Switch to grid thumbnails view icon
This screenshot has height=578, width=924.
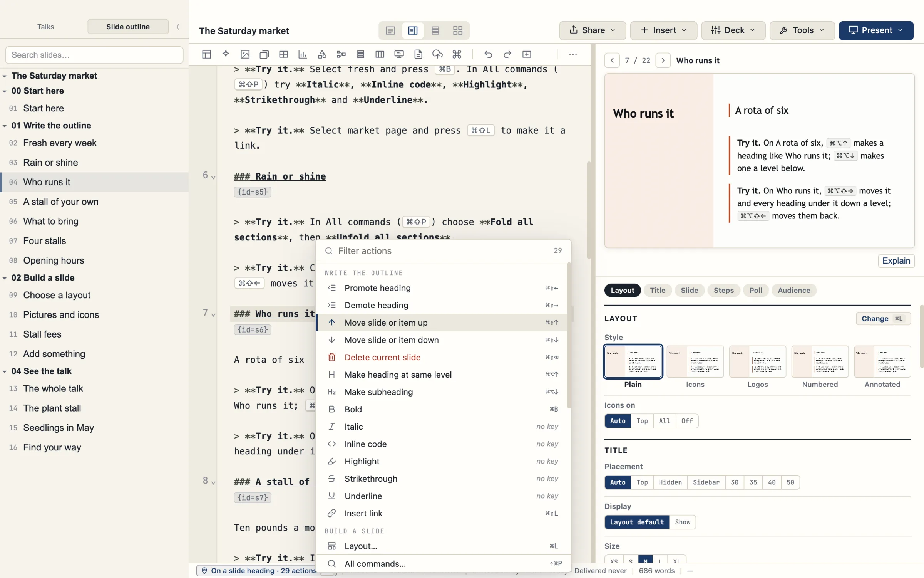(457, 30)
